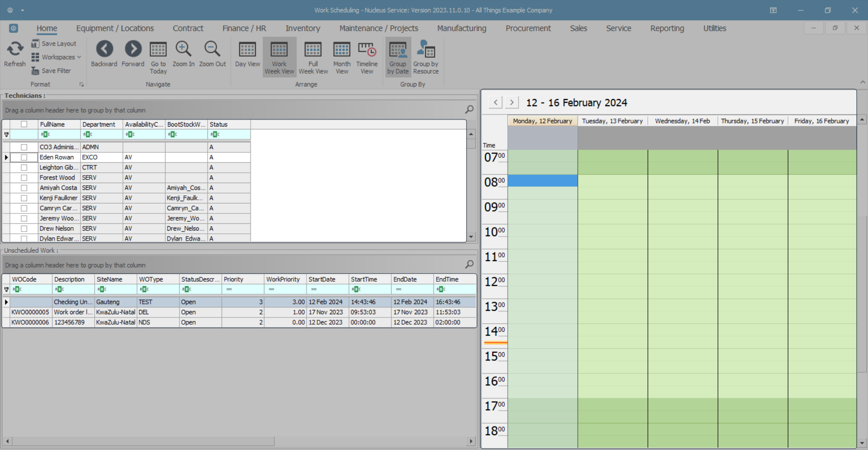Click FullName column filter icon
The width and height of the screenshot is (868, 450).
pos(45,134)
